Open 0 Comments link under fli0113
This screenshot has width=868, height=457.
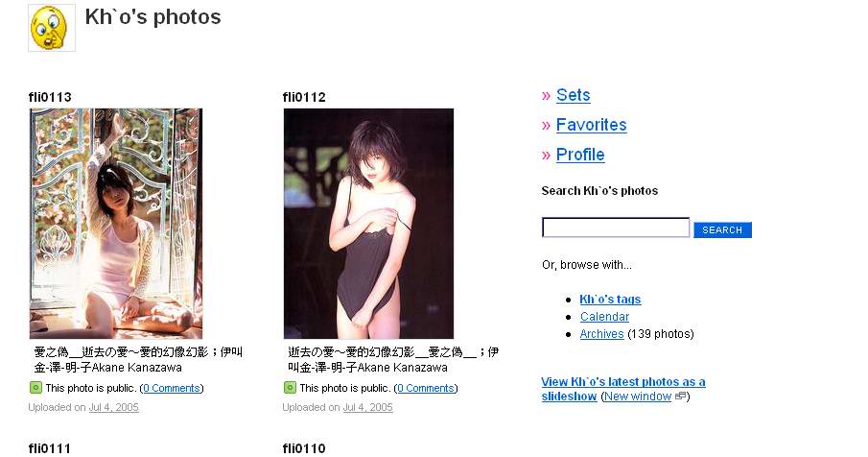coord(172,388)
